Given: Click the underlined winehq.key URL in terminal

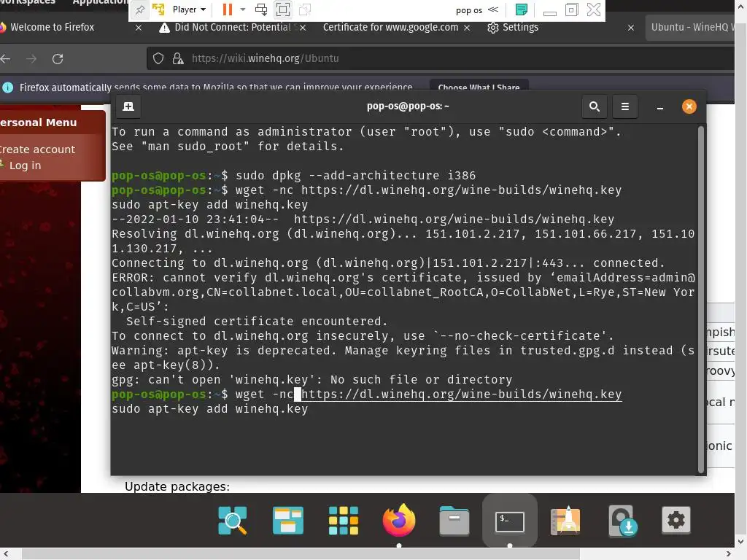Looking at the screenshot, I should 461,394.
